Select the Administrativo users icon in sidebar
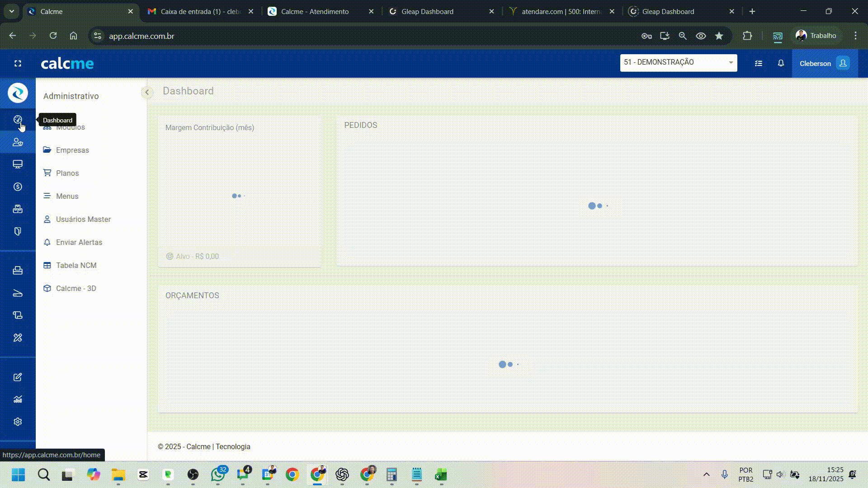The width and height of the screenshot is (868, 488). [x=18, y=142]
